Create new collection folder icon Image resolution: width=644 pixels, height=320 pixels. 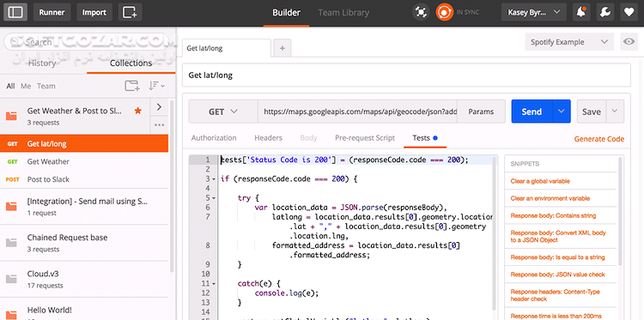pyautogui.click(x=132, y=86)
